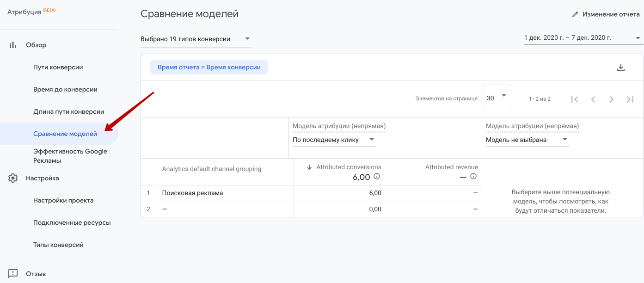Click the next page arrow

click(612, 99)
